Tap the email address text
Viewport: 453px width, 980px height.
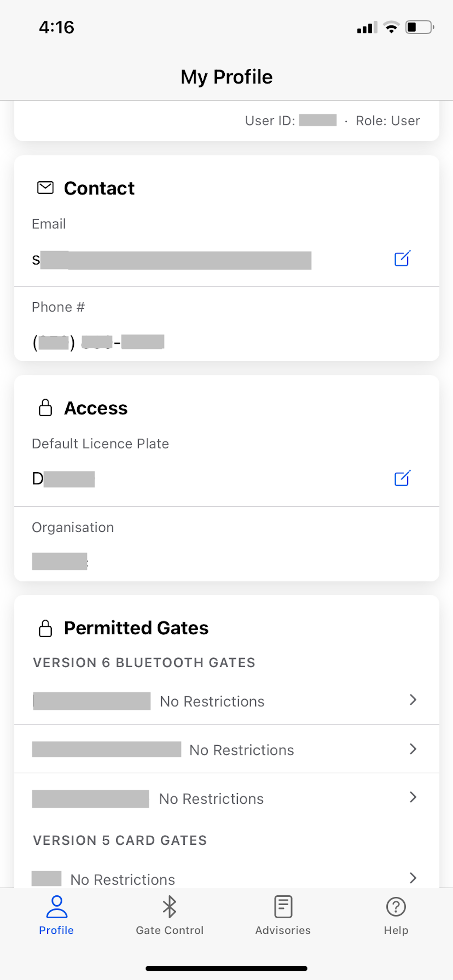pyautogui.click(x=172, y=260)
